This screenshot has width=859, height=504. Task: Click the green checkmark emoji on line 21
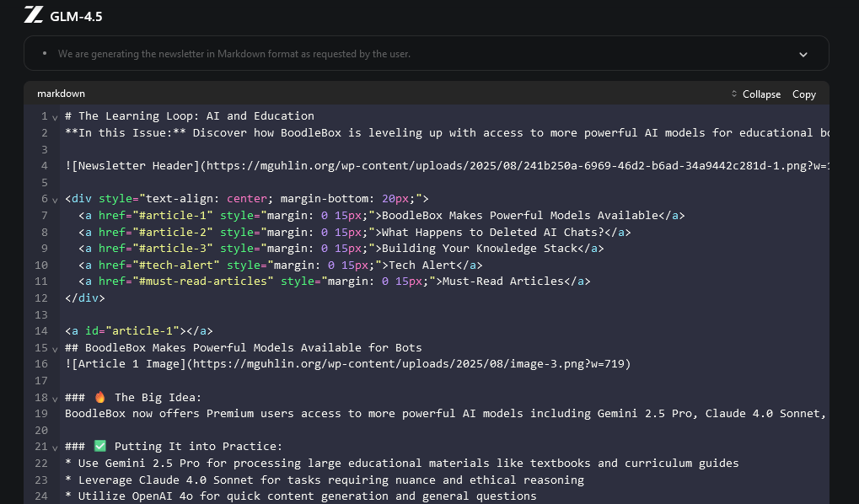click(99, 447)
